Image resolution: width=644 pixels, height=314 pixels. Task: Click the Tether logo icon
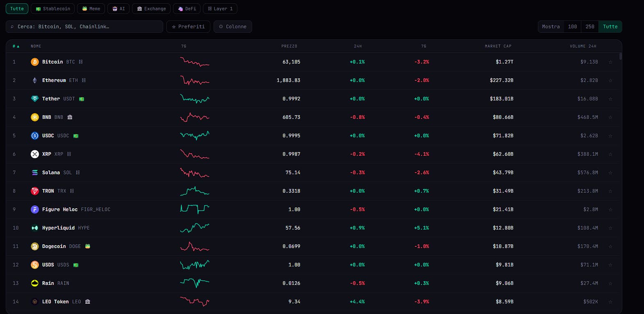(x=35, y=99)
